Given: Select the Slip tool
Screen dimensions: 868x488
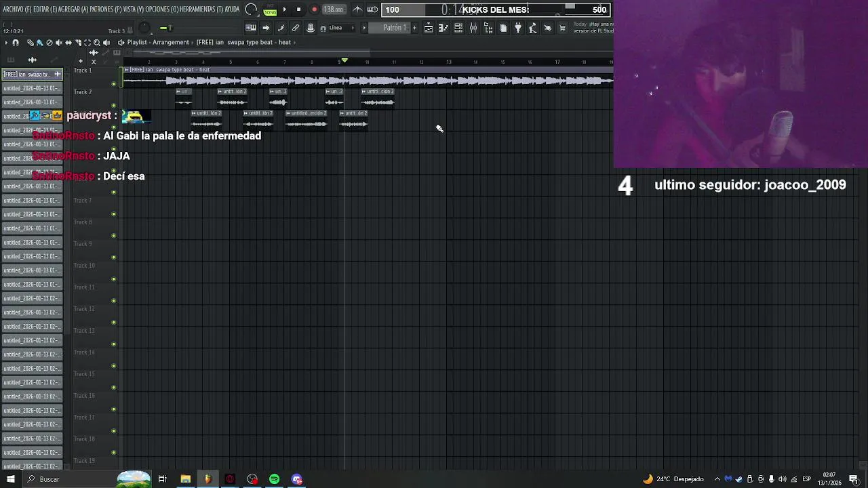Looking at the screenshot, I should pos(68,43).
